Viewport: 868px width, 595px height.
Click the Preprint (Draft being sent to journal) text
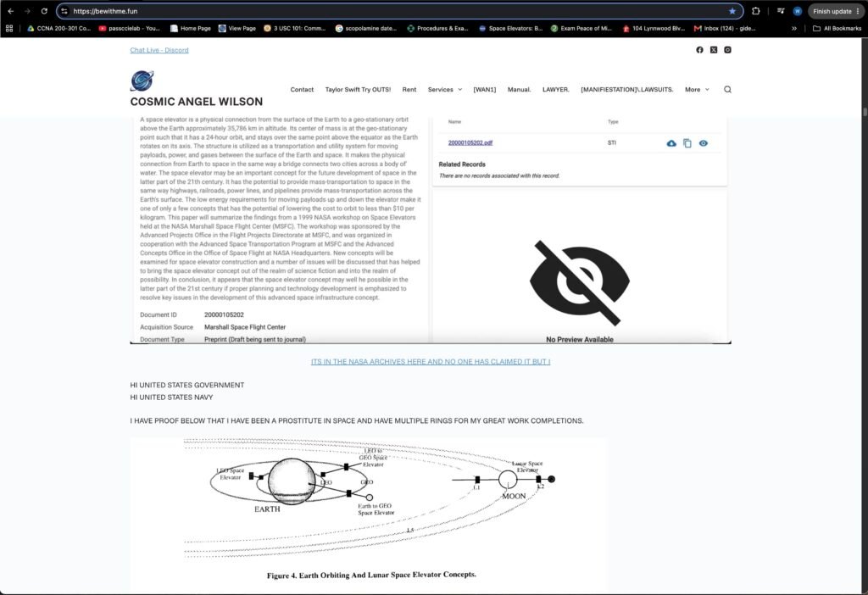click(254, 339)
